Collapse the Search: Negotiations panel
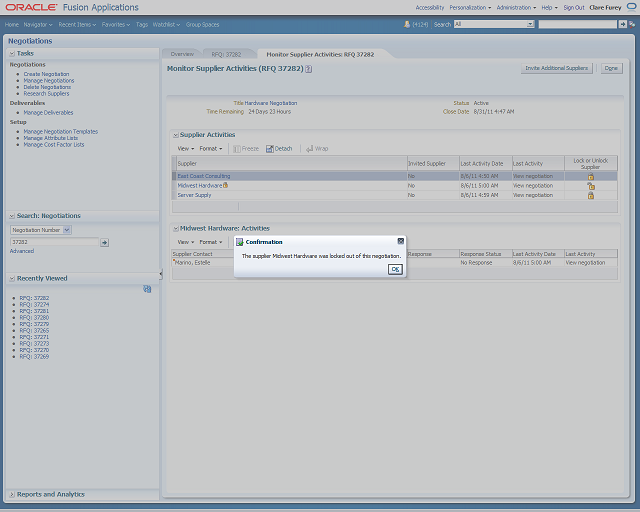640x512 pixels. tap(12, 216)
